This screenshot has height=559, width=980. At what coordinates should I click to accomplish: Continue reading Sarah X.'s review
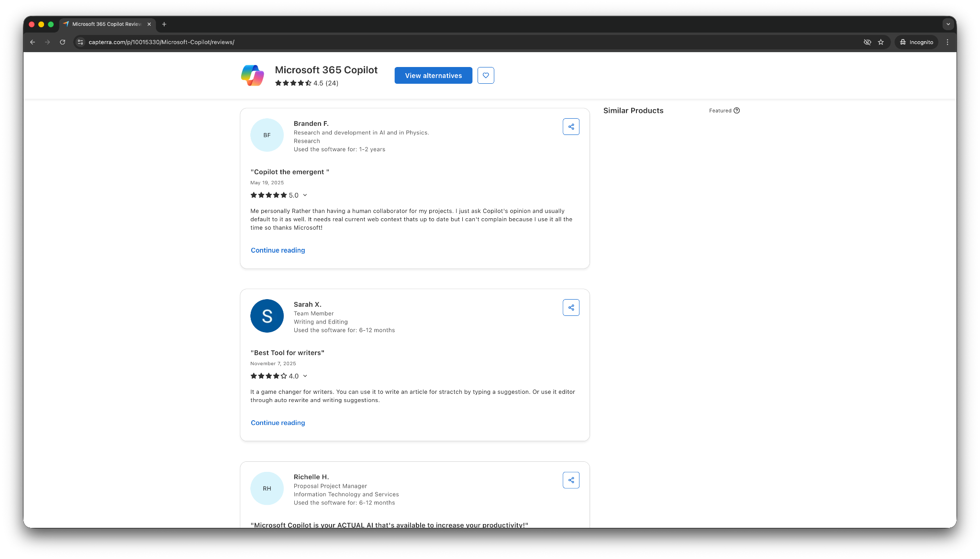point(278,423)
